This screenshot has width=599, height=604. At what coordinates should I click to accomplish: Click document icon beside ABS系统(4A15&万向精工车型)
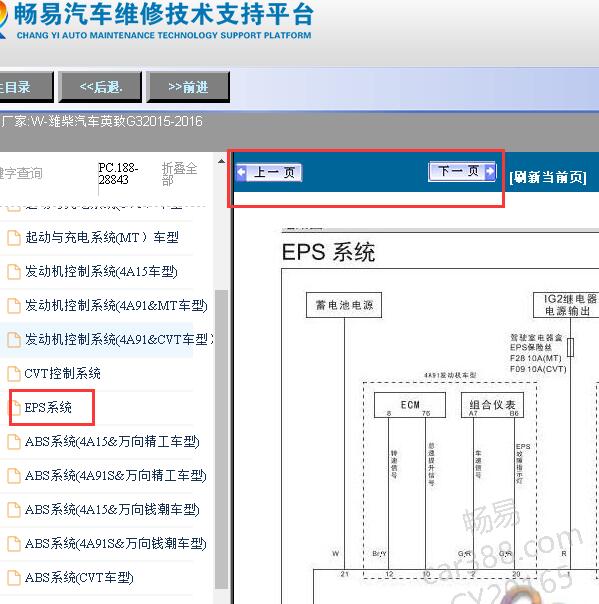[14, 441]
